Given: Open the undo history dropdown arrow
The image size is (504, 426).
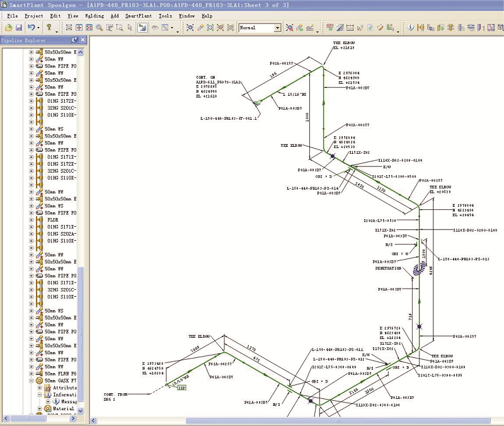Looking at the screenshot, I should pyautogui.click(x=38, y=28).
